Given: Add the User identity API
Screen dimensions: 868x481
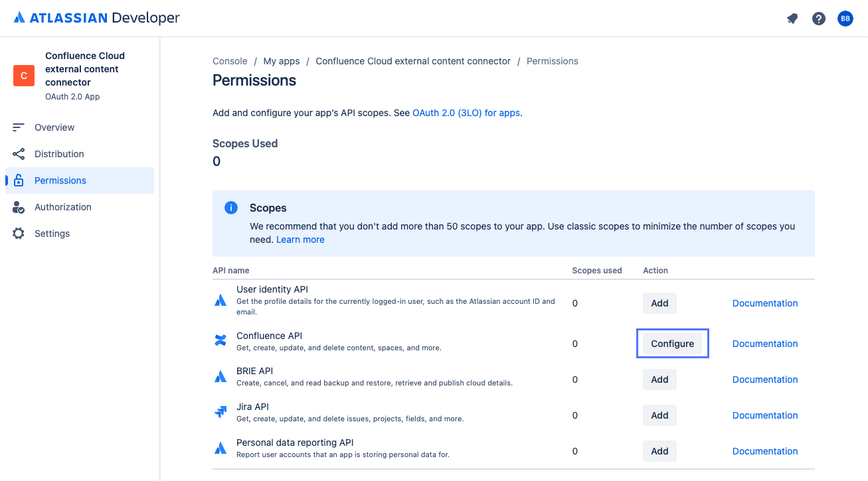Looking at the screenshot, I should click(x=659, y=303).
